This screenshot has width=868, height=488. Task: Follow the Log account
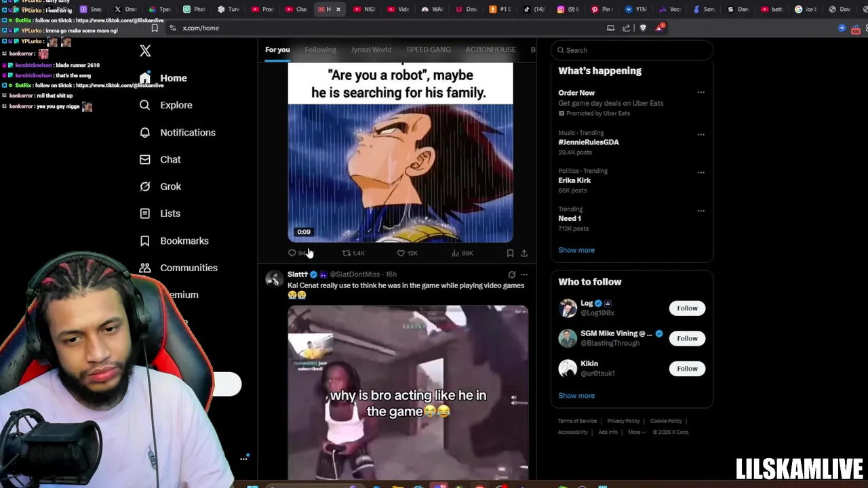pyautogui.click(x=687, y=308)
